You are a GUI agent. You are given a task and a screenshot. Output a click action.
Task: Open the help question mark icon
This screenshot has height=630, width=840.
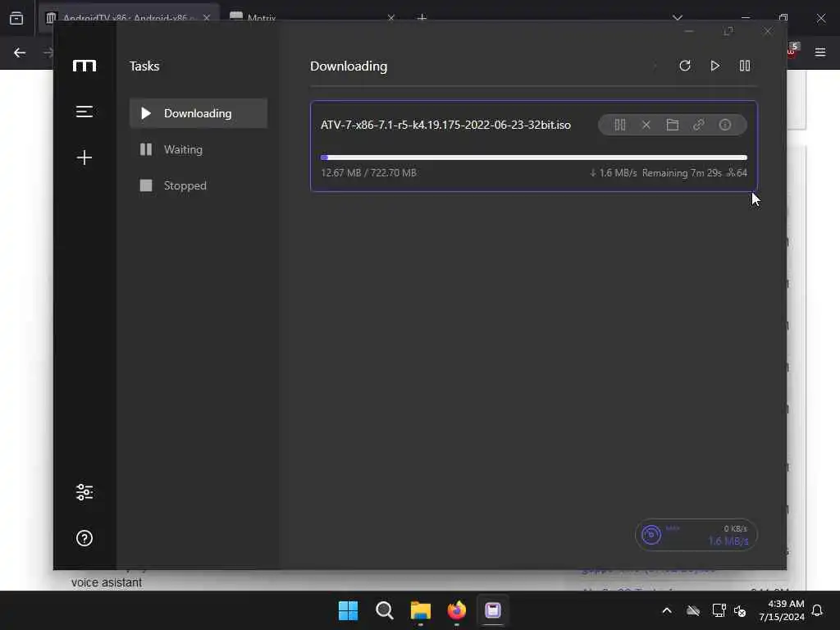coord(84,538)
